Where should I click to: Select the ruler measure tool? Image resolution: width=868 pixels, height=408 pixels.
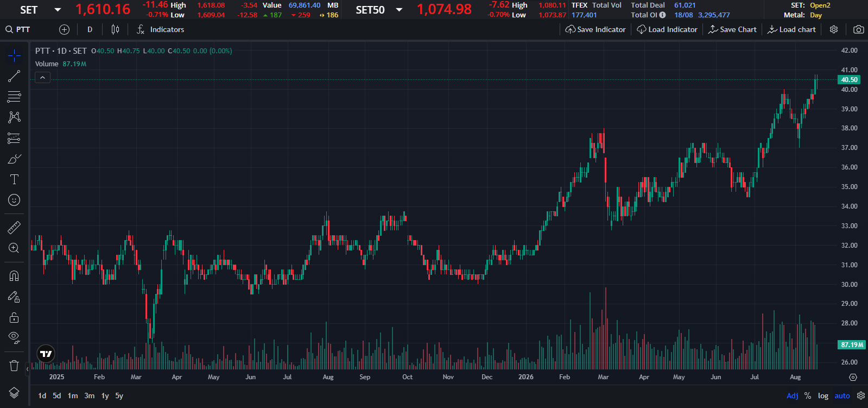14,228
